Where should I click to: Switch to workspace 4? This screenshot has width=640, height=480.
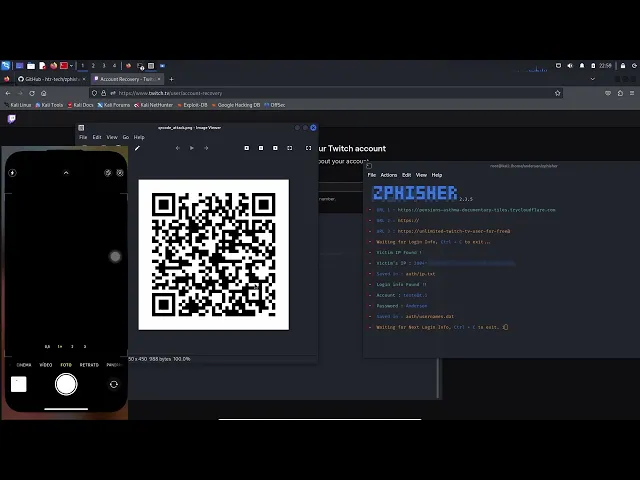[114, 66]
